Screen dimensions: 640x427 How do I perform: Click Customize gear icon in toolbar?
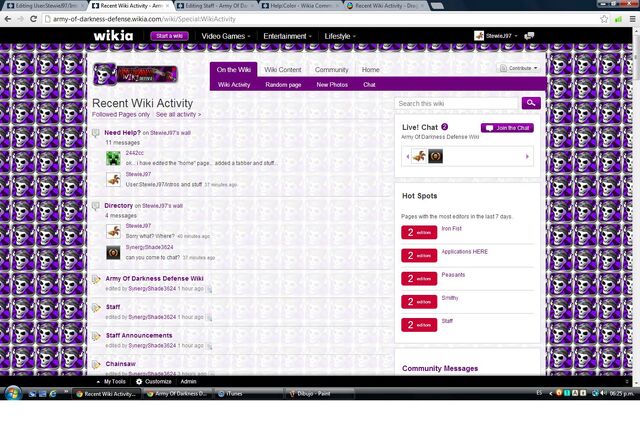coord(139,382)
